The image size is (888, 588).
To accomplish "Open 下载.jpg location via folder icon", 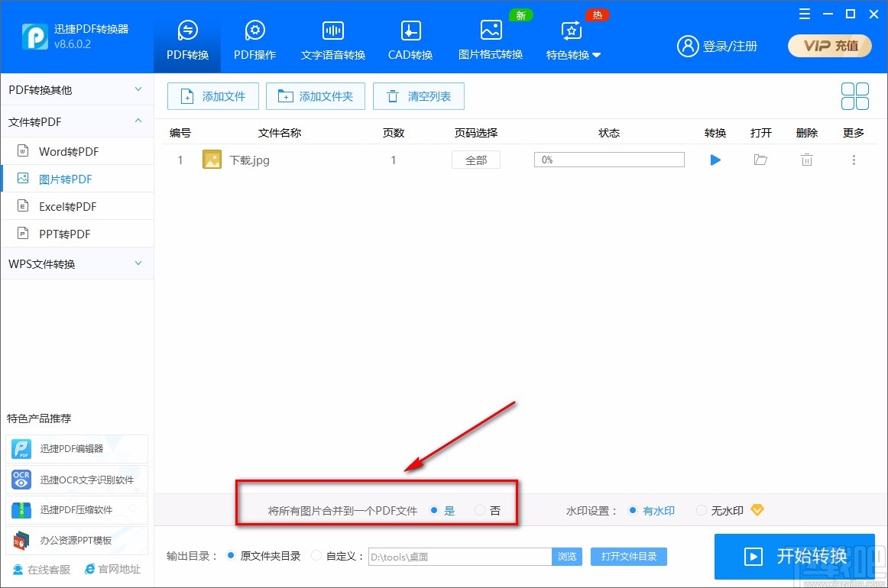I will [x=760, y=160].
